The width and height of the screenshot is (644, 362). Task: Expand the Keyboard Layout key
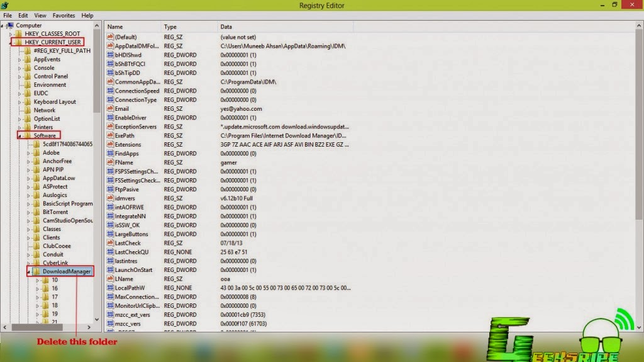(x=19, y=101)
